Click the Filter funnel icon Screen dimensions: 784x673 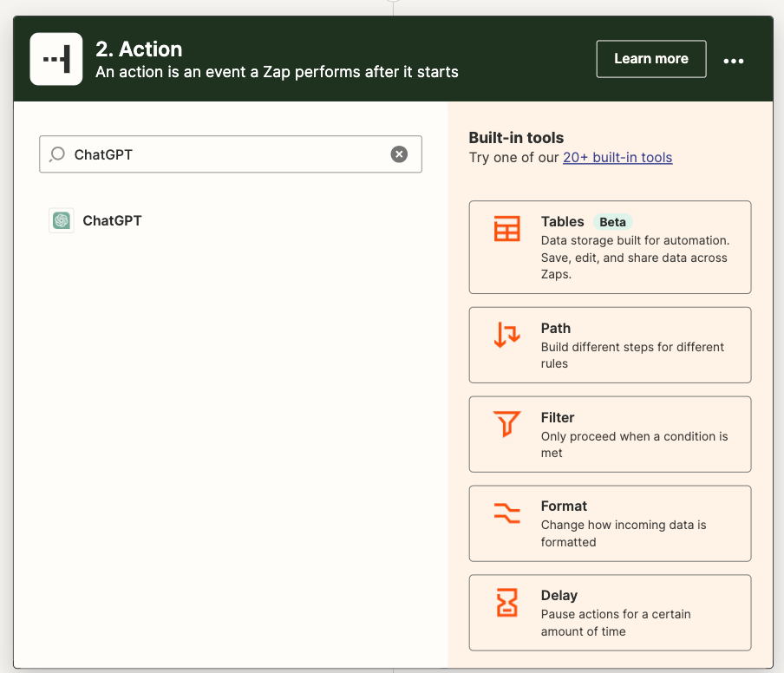point(506,424)
